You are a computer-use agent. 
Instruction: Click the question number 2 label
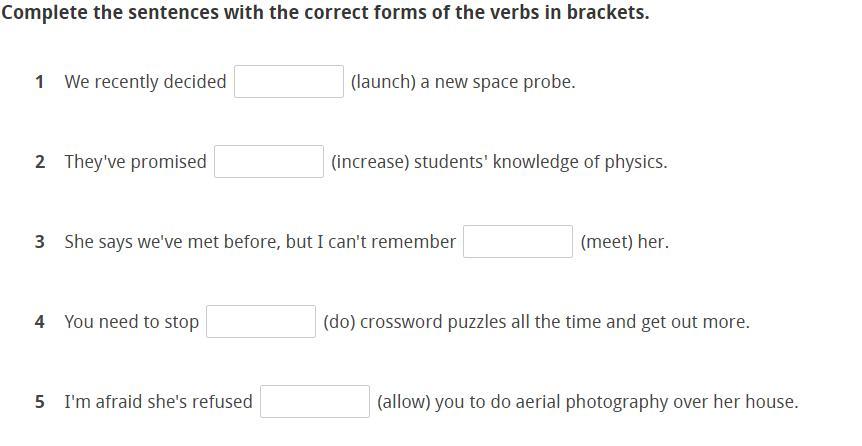pos(39,162)
